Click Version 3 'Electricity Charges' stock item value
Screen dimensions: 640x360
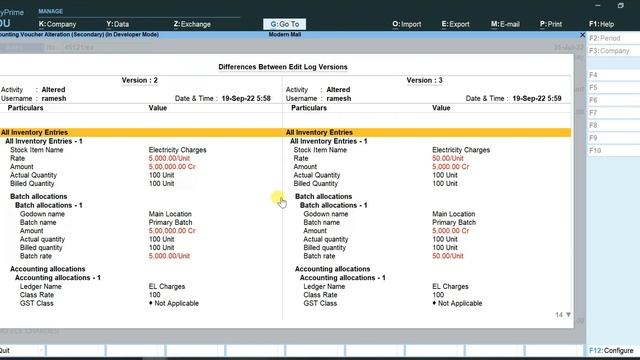461,150
